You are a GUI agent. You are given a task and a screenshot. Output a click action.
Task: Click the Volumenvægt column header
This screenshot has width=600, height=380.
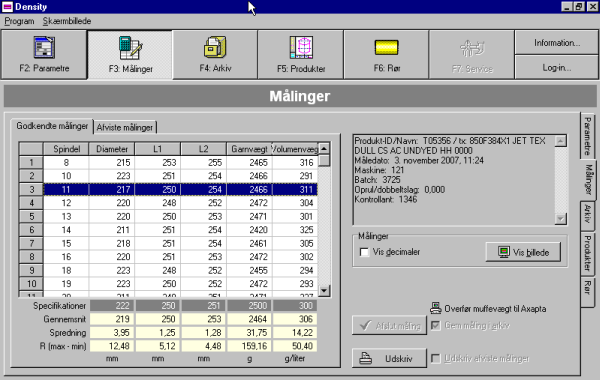click(x=295, y=149)
